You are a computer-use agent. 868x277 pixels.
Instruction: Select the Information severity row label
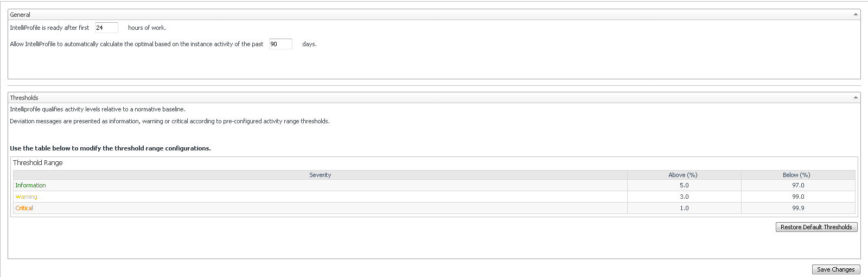tap(30, 185)
